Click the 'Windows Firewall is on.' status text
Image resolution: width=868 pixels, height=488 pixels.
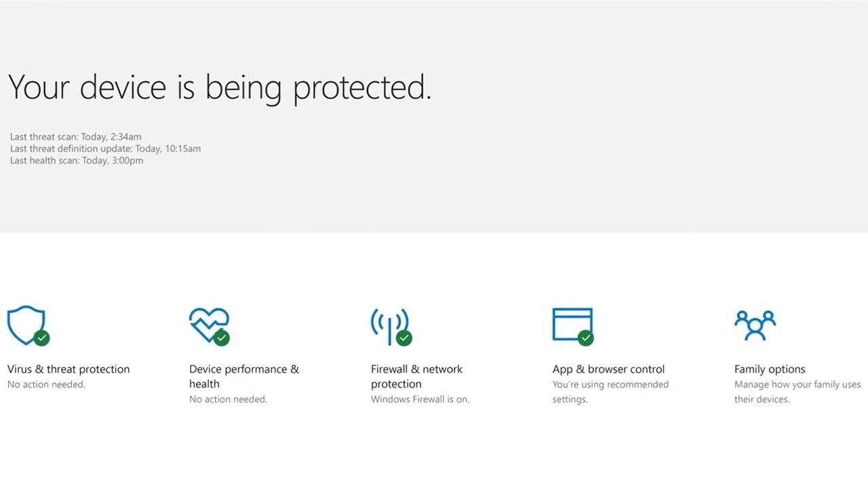420,399
